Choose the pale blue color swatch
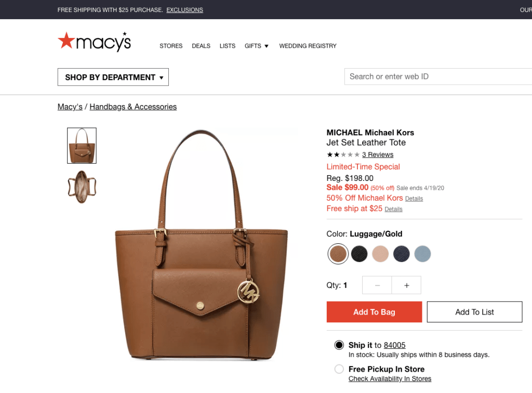 (x=422, y=254)
